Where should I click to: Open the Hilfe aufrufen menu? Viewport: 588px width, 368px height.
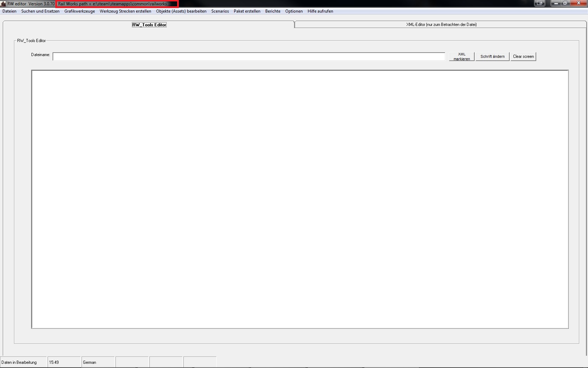320,11
